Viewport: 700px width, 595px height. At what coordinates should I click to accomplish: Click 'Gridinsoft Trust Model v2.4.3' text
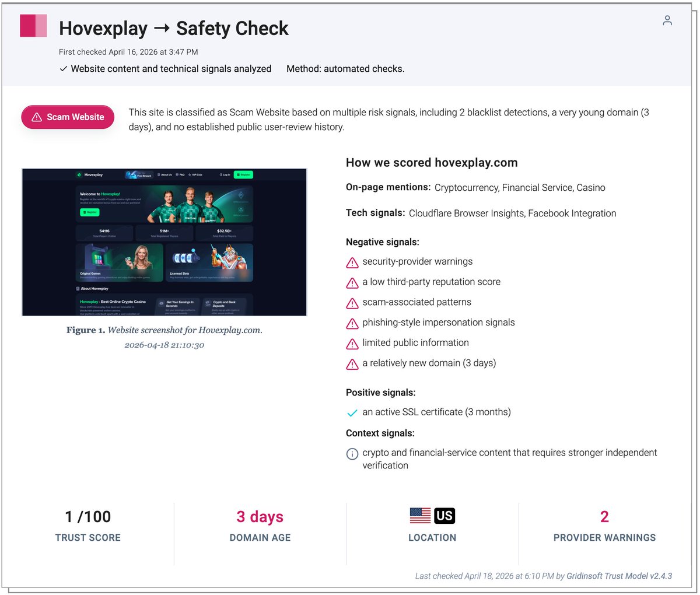619,576
